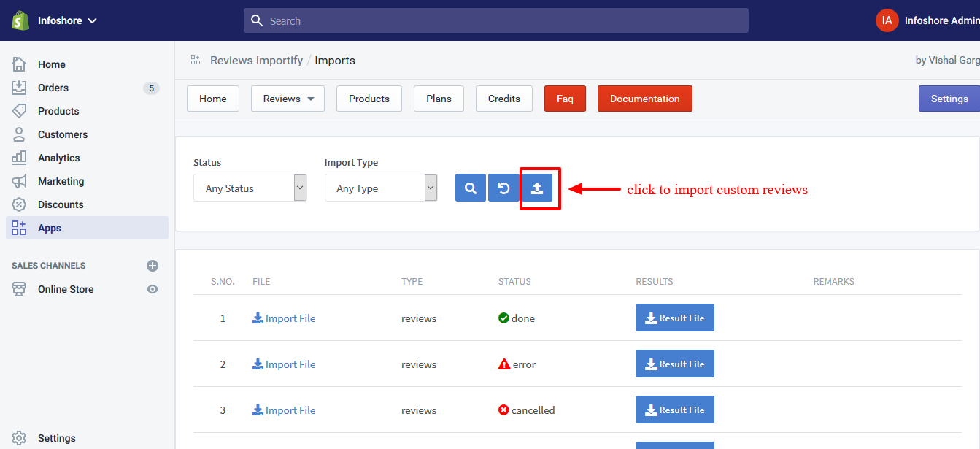Screen dimensions: 980x449
Task: Add a sales channel with plus icon
Action: click(x=152, y=266)
